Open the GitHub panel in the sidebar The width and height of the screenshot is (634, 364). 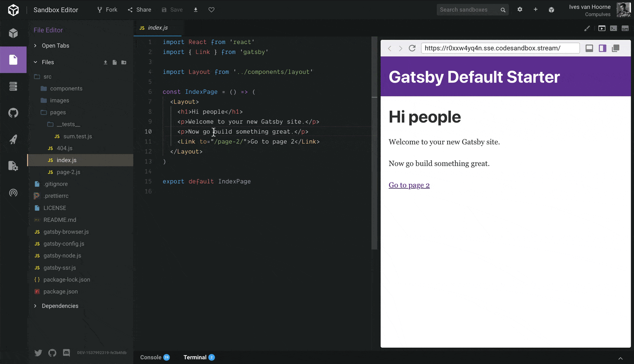click(13, 113)
